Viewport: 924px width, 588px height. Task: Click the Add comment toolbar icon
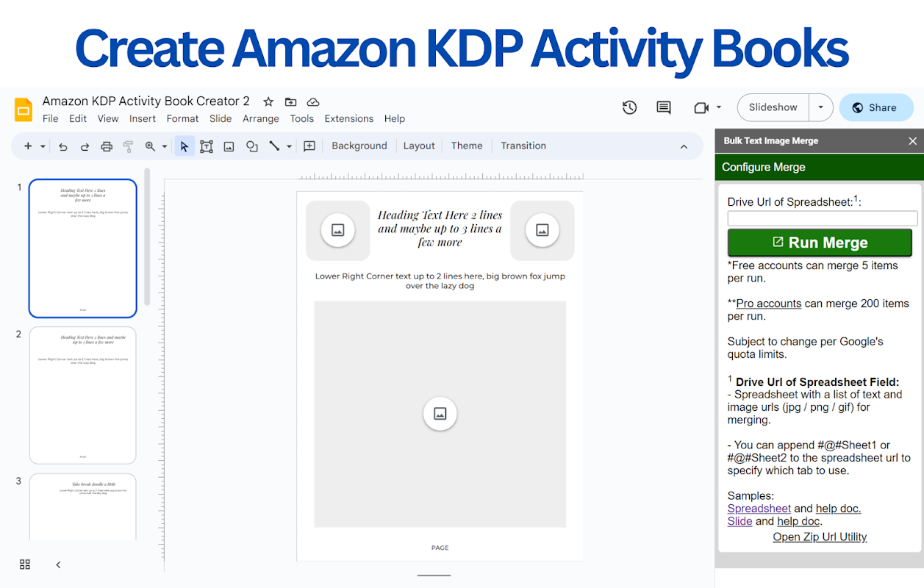[x=309, y=146]
